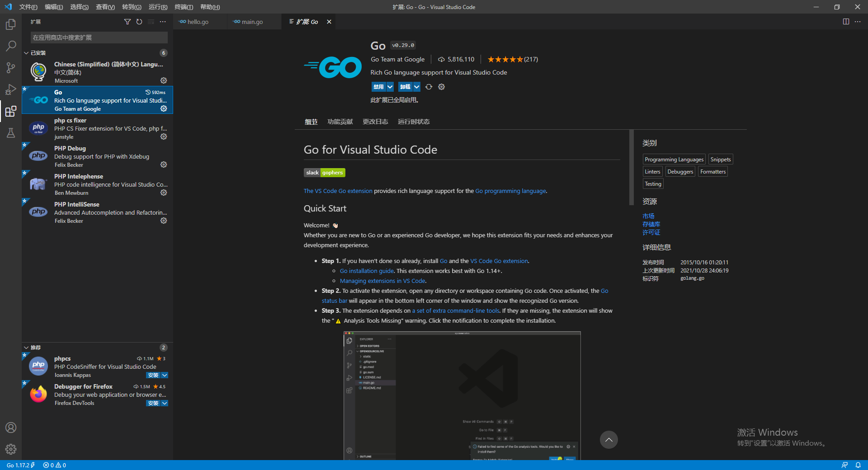Close the Go extension tab
Image resolution: width=868 pixels, height=470 pixels.
click(x=329, y=22)
